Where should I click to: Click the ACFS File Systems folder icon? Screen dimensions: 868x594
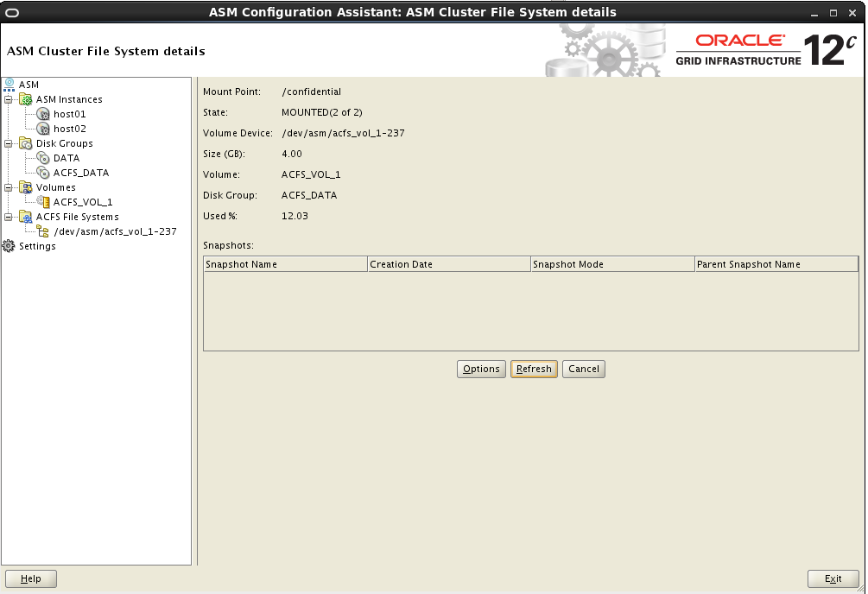click(x=26, y=217)
